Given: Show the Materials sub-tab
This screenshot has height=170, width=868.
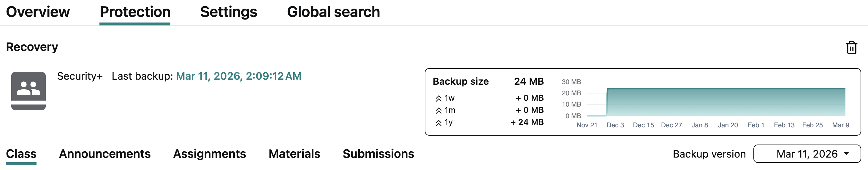Looking at the screenshot, I should click(294, 154).
